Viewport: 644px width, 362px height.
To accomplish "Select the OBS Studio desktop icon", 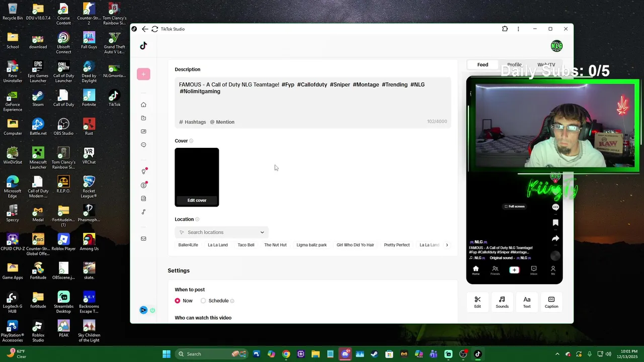I will coord(63,127).
